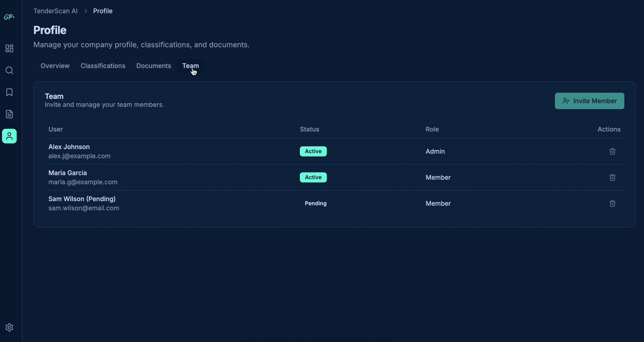Click the Member role for Maria Garcia

(x=438, y=177)
